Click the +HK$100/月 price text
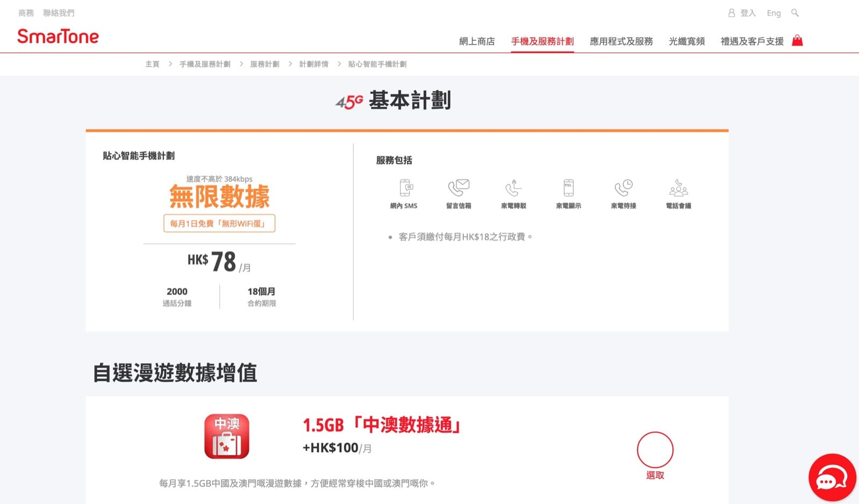The image size is (859, 504). (x=337, y=448)
